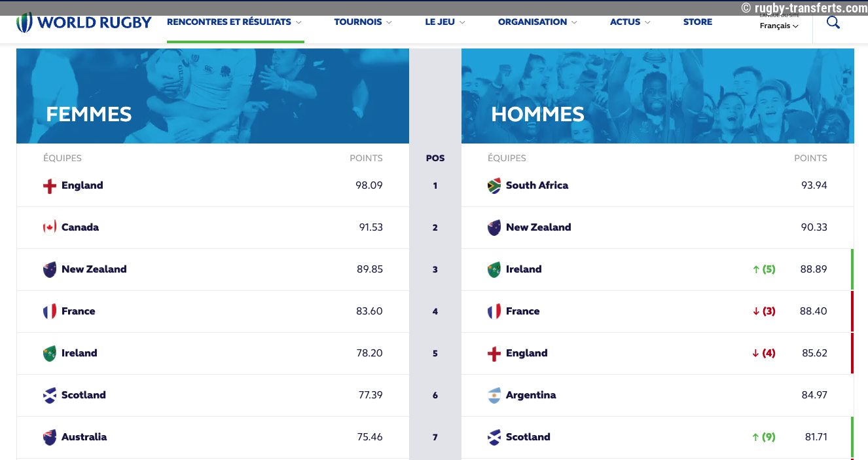Open the search magnifier icon

(x=833, y=22)
